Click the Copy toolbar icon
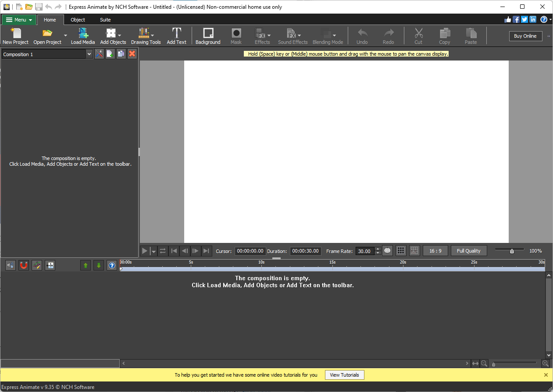This screenshot has height=392, width=553. point(445,36)
